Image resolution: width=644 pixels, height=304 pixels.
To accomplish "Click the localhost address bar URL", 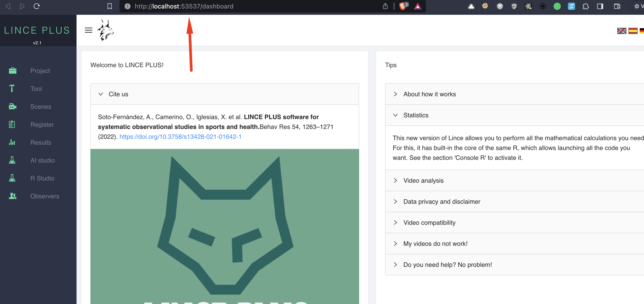I will click(184, 6).
